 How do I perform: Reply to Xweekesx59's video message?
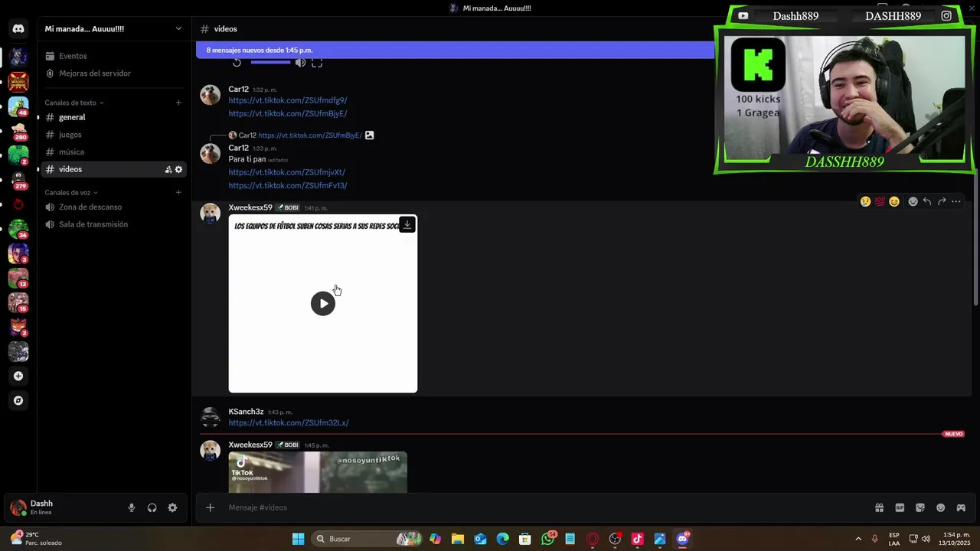[x=927, y=201]
